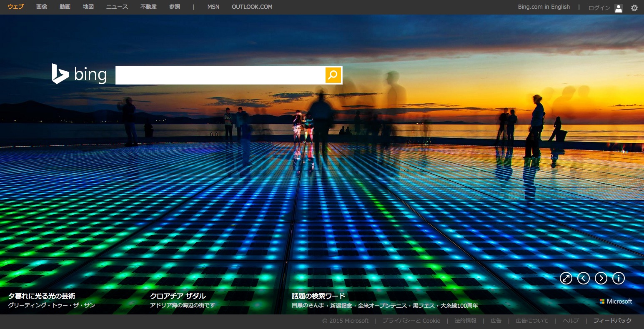The image size is (644, 329).
Task: Show the next background image
Action: 601,278
